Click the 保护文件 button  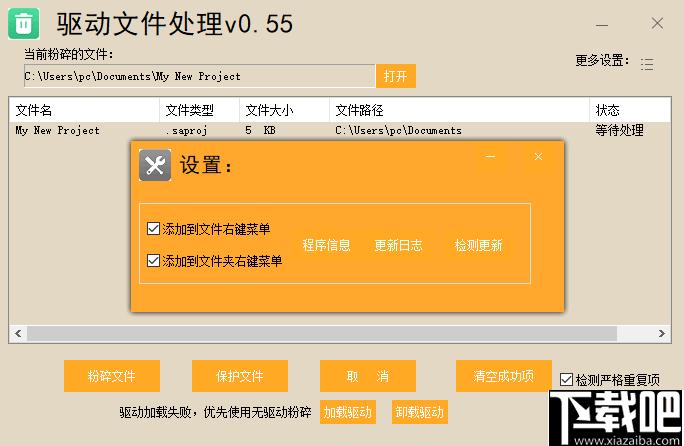tap(239, 376)
